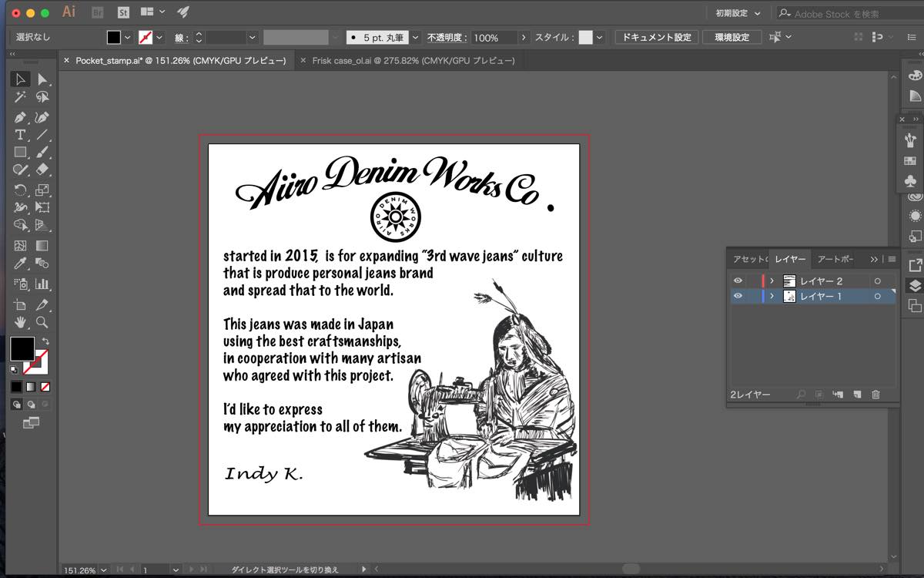Select the Free Transform tool
Viewport: 924px width, 578px height.
tap(42, 207)
